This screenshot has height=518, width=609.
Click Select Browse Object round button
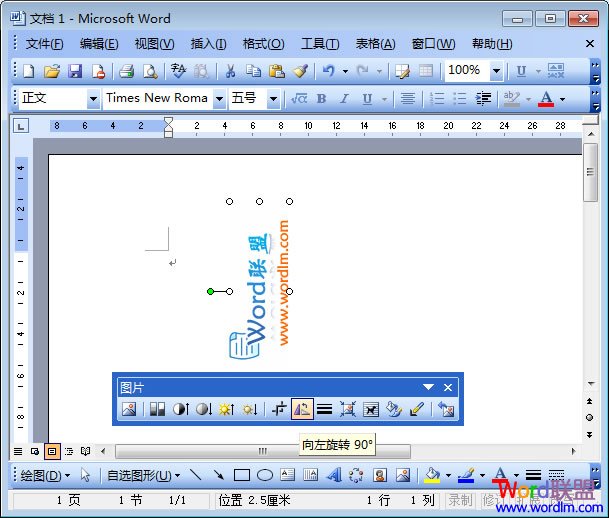(590, 417)
